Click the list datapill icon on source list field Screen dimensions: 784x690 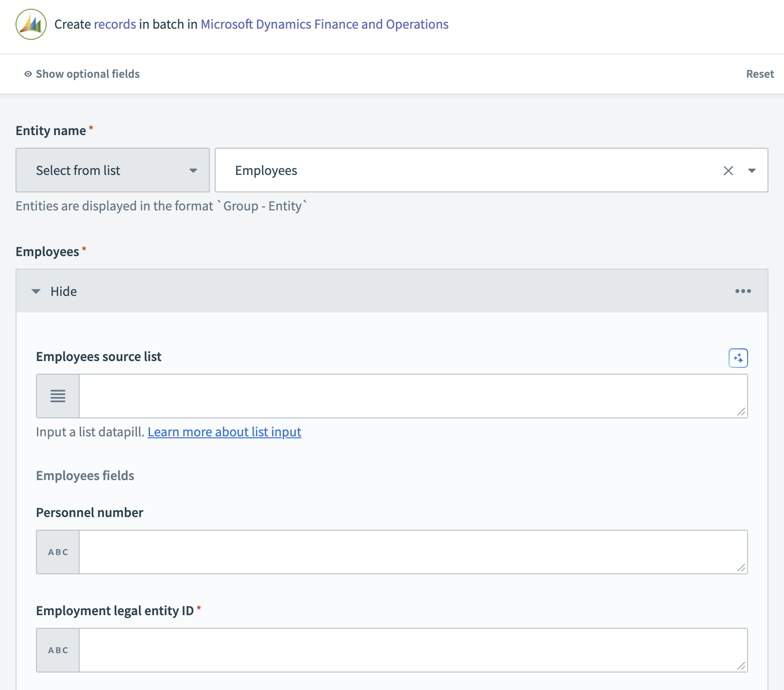point(57,396)
